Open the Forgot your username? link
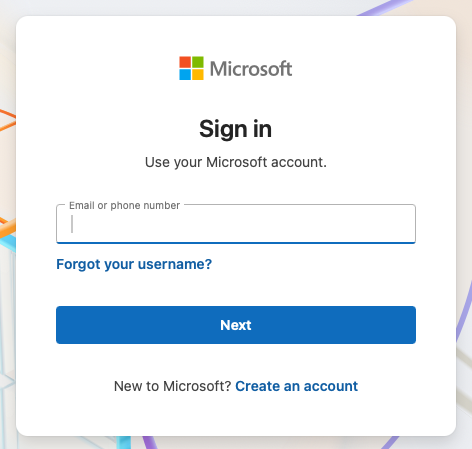The image size is (472, 449). [134, 264]
